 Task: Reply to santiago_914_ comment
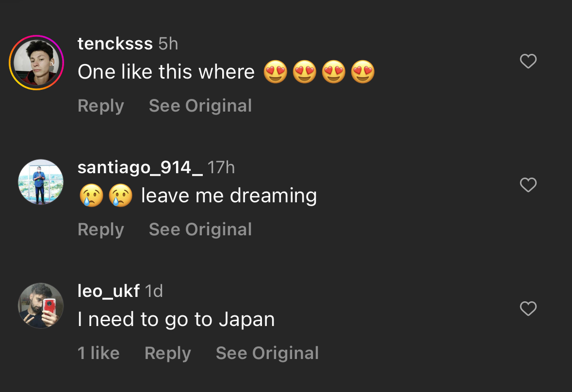[101, 230]
